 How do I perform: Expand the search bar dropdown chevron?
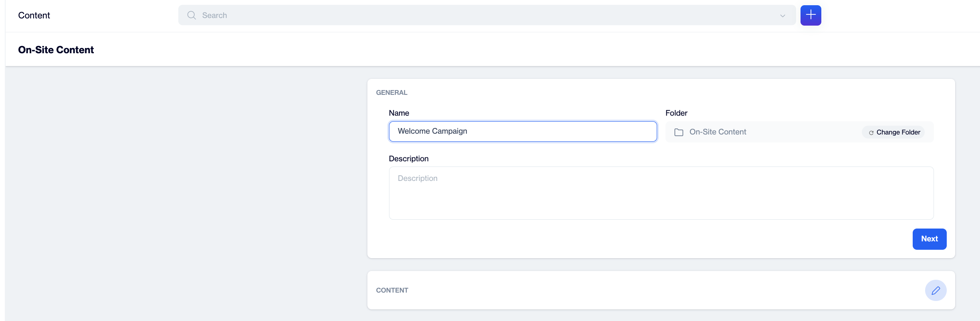coord(782,16)
